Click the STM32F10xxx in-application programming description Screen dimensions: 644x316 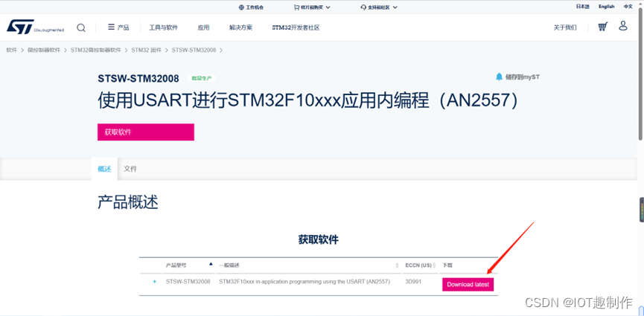coord(305,282)
